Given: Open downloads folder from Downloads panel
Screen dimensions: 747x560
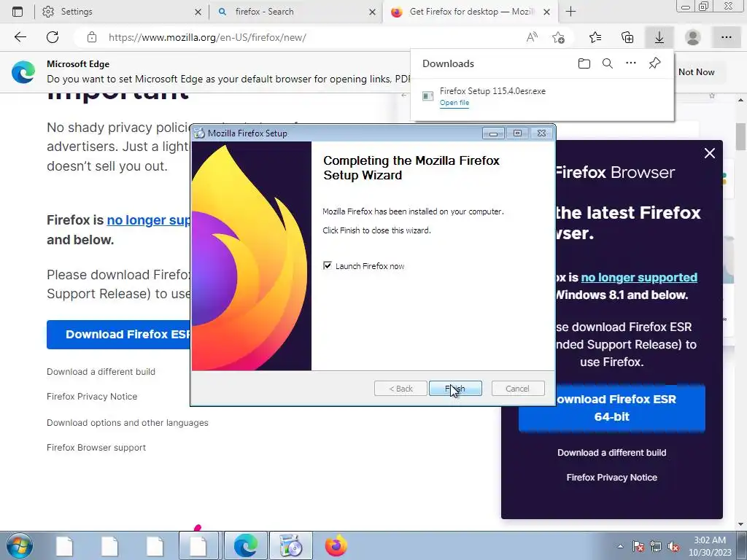Looking at the screenshot, I should click(x=584, y=63).
